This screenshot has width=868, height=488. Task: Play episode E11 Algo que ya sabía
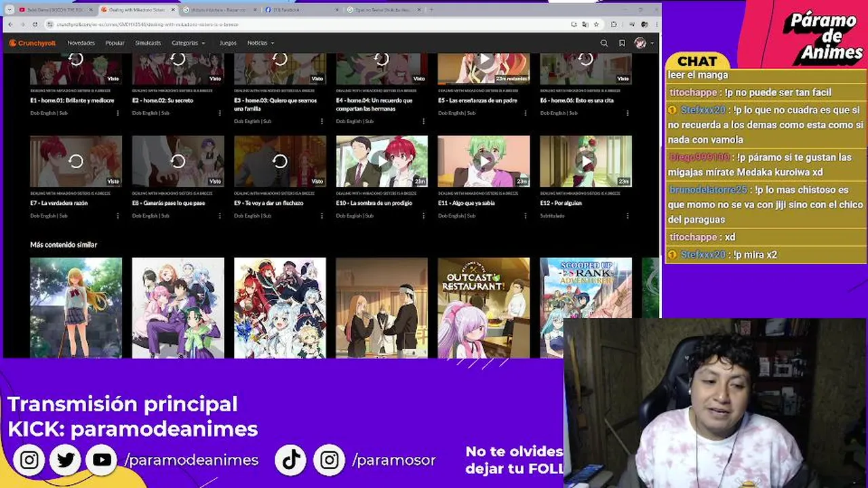coord(484,161)
